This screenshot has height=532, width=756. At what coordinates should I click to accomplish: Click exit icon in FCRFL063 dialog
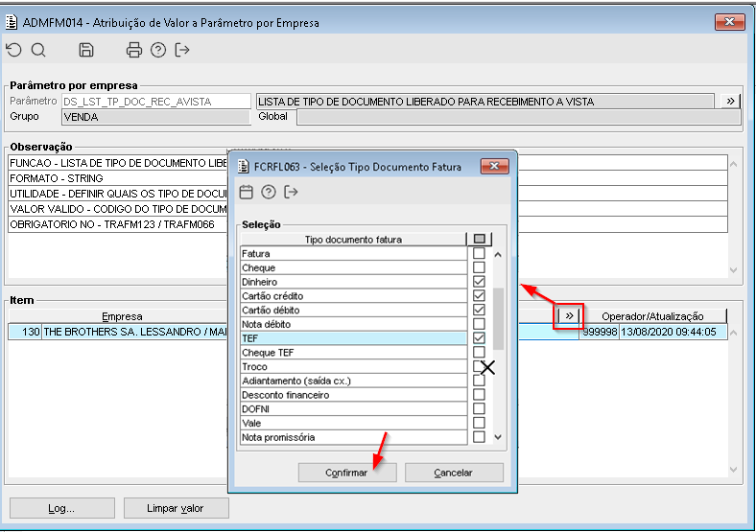tap(291, 193)
